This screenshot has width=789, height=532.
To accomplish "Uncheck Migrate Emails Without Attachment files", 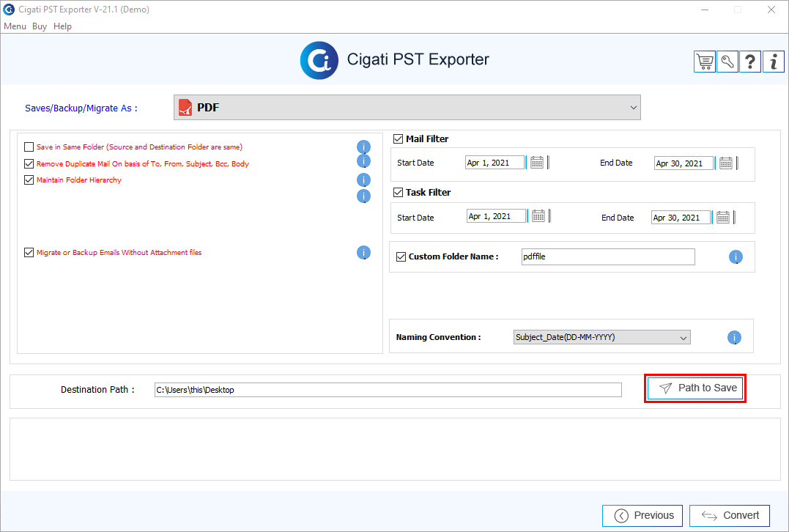I will click(29, 253).
